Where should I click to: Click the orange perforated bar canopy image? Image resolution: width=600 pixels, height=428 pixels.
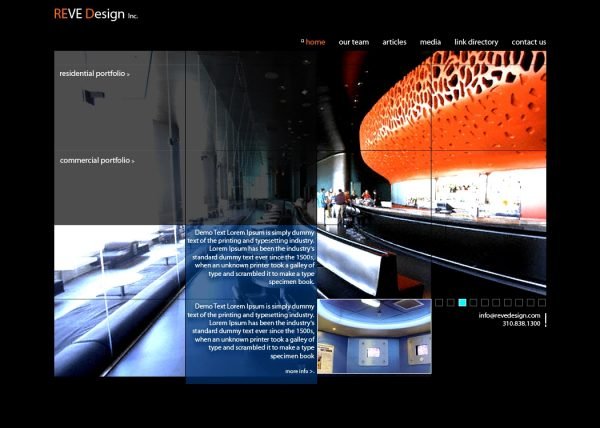pyautogui.click(x=453, y=117)
